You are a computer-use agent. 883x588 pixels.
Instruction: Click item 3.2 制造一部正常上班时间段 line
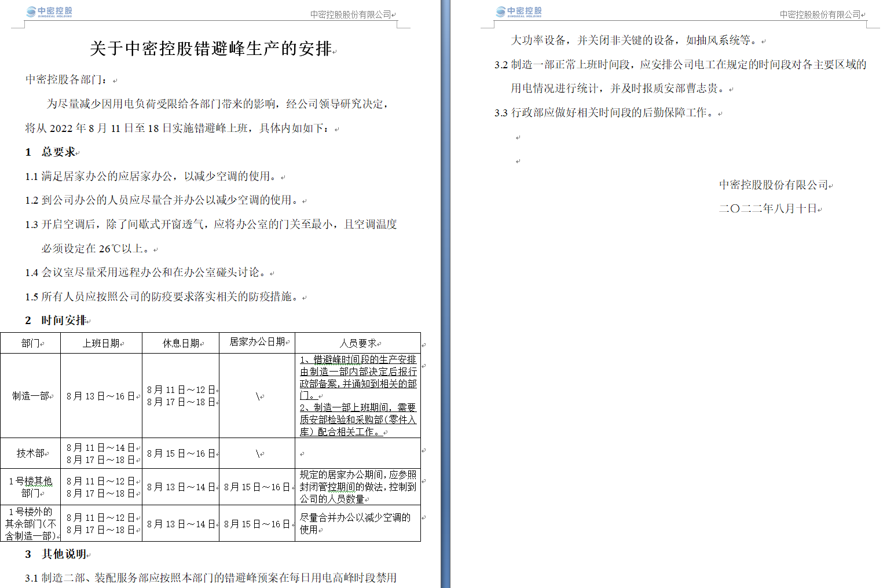click(680, 65)
